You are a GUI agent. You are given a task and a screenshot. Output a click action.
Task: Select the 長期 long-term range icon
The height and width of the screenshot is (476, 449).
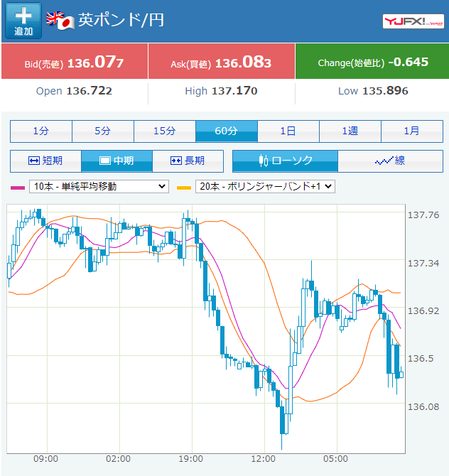click(x=188, y=161)
